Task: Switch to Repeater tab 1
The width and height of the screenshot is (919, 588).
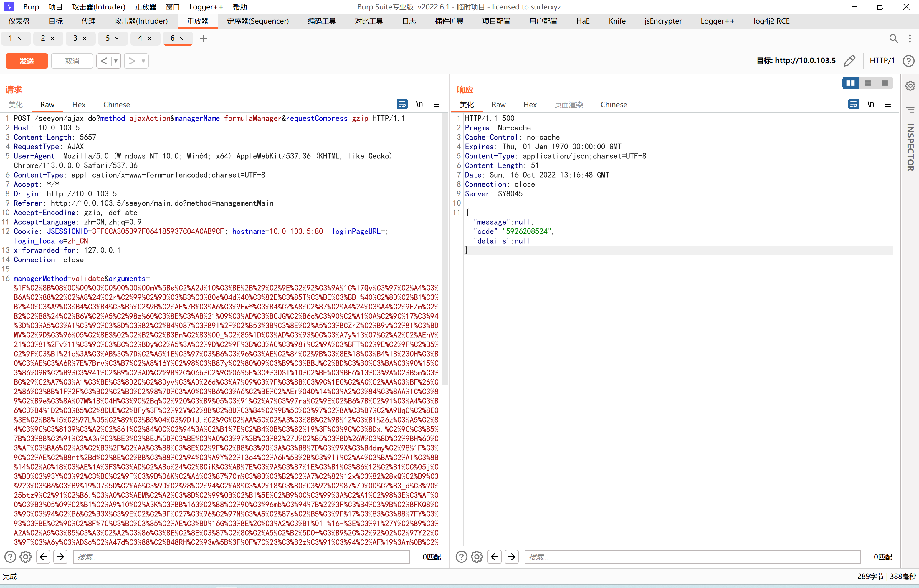Action: click(x=11, y=38)
